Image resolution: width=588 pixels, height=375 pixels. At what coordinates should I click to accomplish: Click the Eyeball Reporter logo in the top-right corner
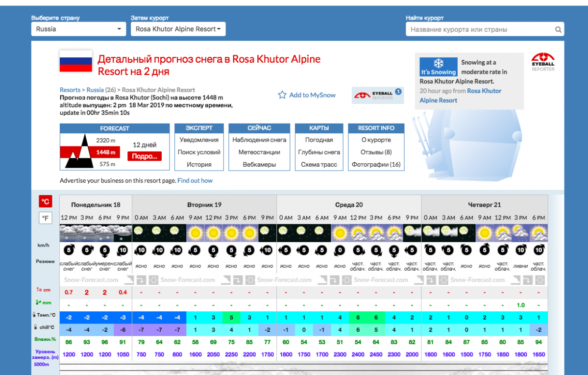pyautogui.click(x=543, y=62)
